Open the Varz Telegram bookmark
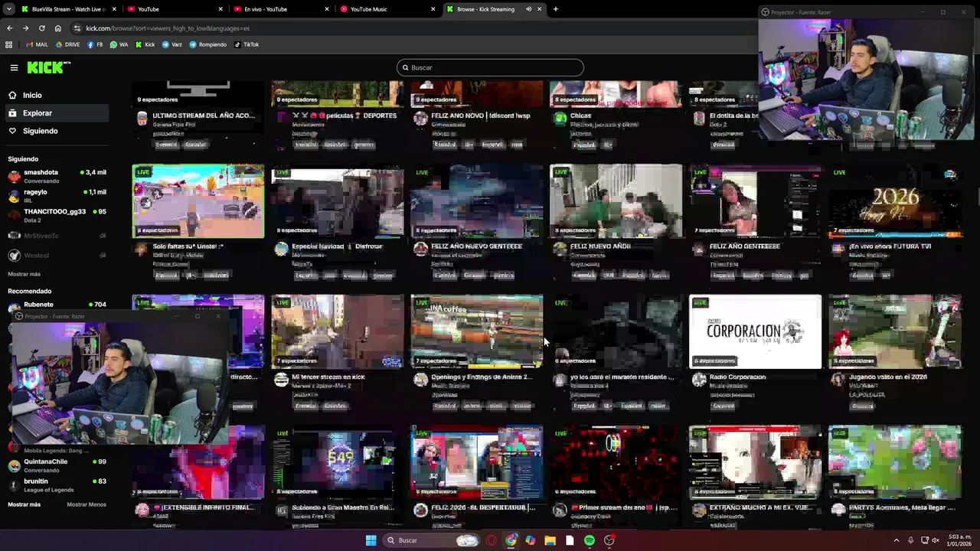This screenshot has height=551, width=980. coord(171,44)
